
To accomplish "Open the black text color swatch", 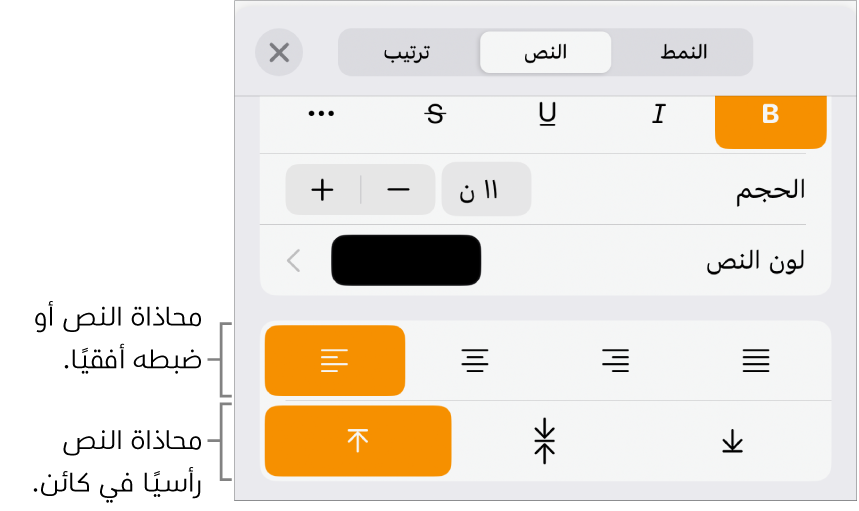I will 406,261.
